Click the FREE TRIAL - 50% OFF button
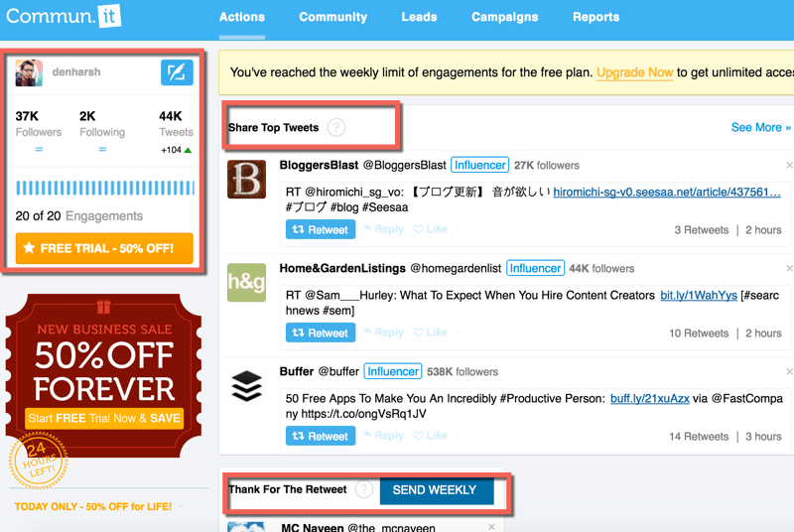Screen dimensions: 794x532 click(x=104, y=248)
